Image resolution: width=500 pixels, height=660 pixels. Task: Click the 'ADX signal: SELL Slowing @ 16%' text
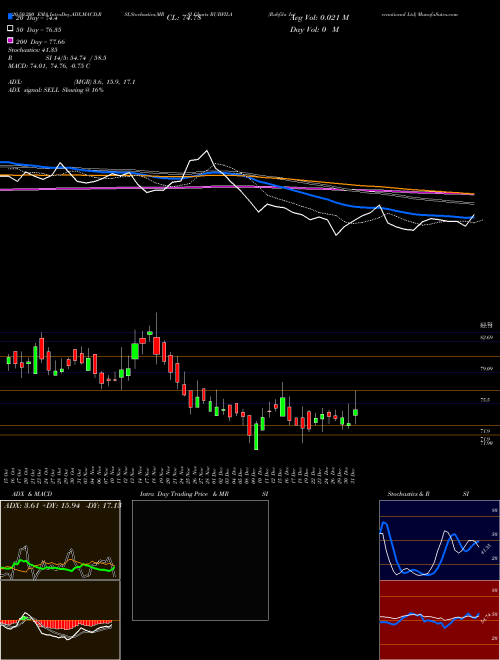coord(56,90)
